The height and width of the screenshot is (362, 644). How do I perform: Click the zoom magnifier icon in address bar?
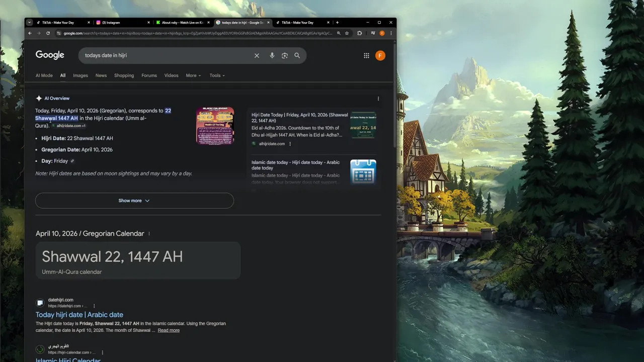pos(339,33)
